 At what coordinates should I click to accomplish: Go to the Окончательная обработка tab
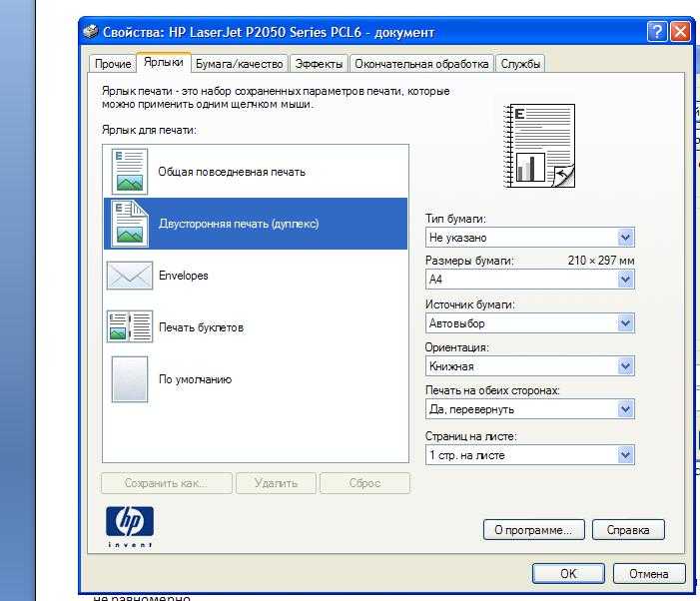pos(422,64)
